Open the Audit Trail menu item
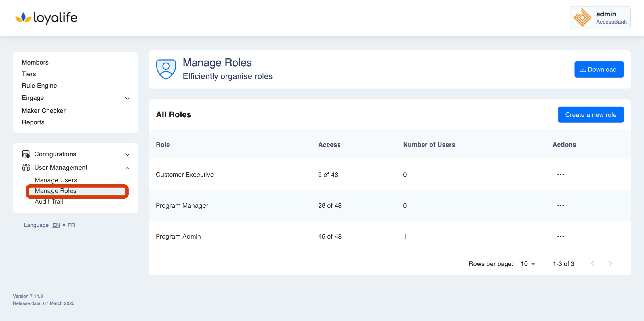This screenshot has height=321, width=644. coord(49,202)
